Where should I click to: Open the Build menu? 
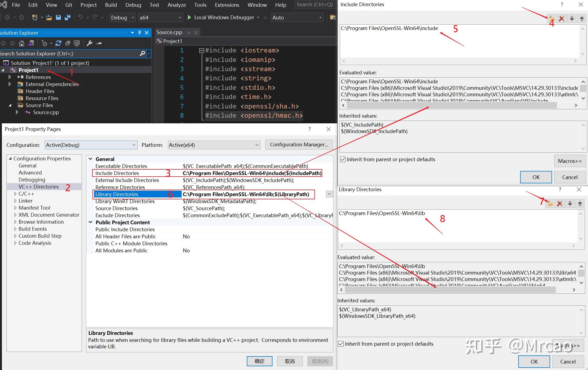(111, 5)
